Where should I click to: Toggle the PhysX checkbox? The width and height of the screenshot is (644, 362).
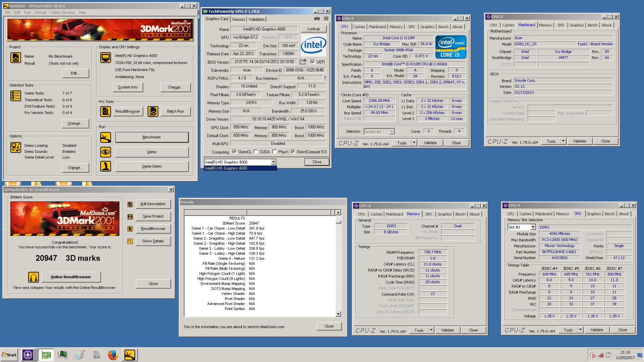pos(274,152)
